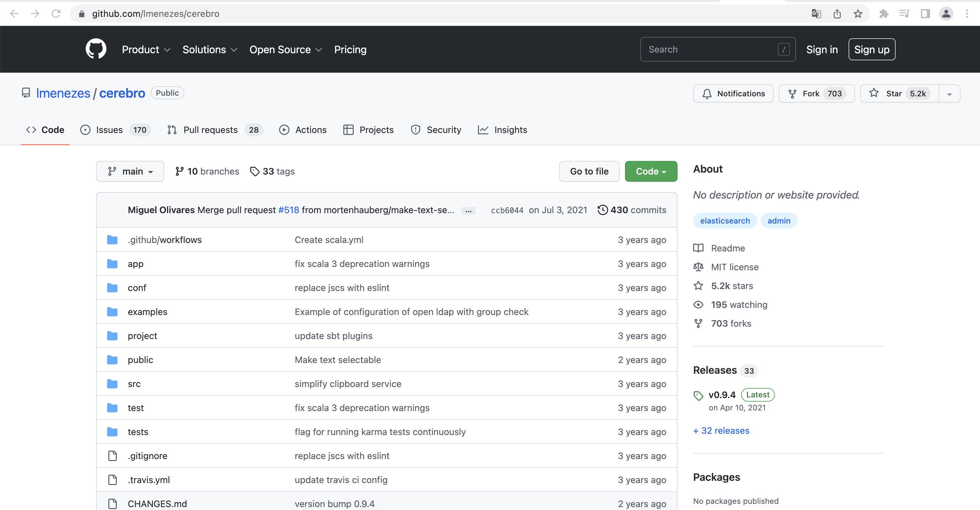Open the Projects tab
The image size is (980, 510).
368,130
